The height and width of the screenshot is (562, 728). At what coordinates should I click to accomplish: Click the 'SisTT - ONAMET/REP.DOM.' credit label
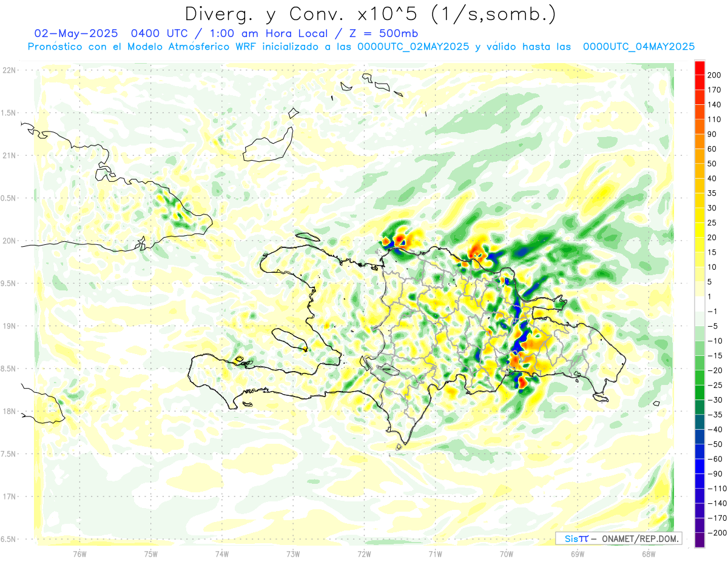pos(620,538)
